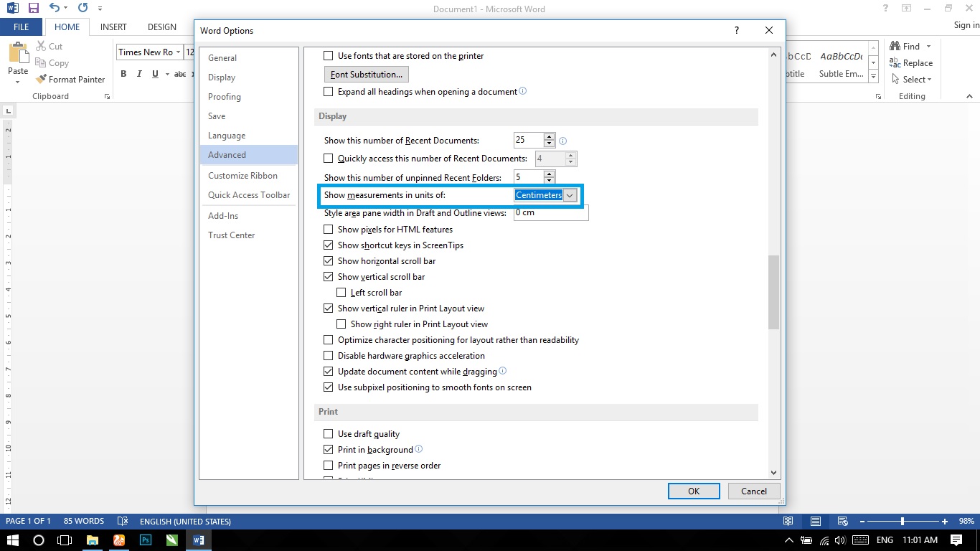Check Expand all headings when opening document
The image size is (980, 551).
pyautogui.click(x=329, y=92)
